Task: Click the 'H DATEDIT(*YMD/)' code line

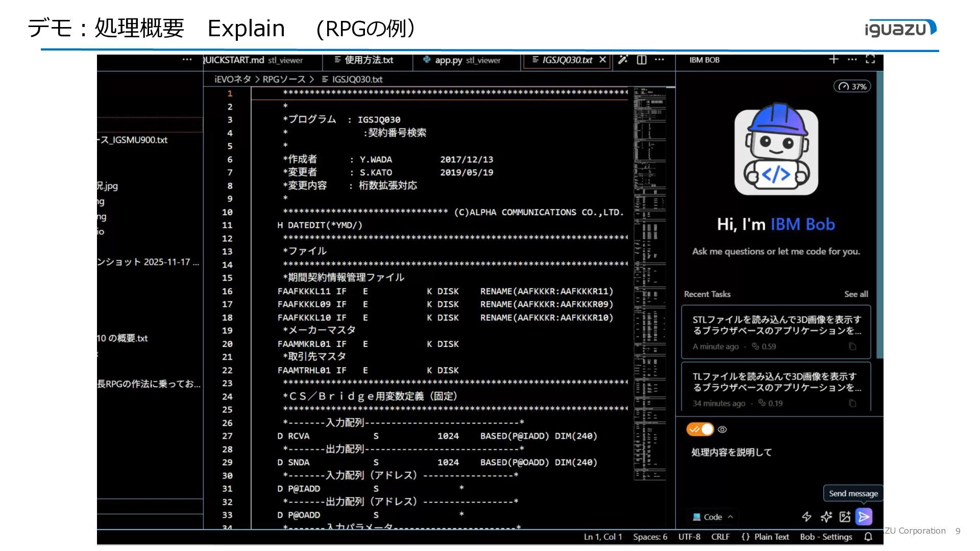Action: point(320,225)
